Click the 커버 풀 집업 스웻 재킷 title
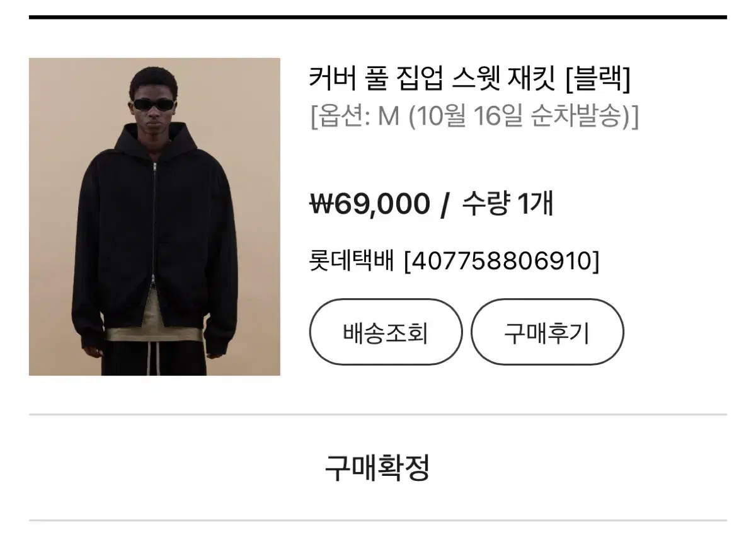The image size is (756, 549). [433, 79]
